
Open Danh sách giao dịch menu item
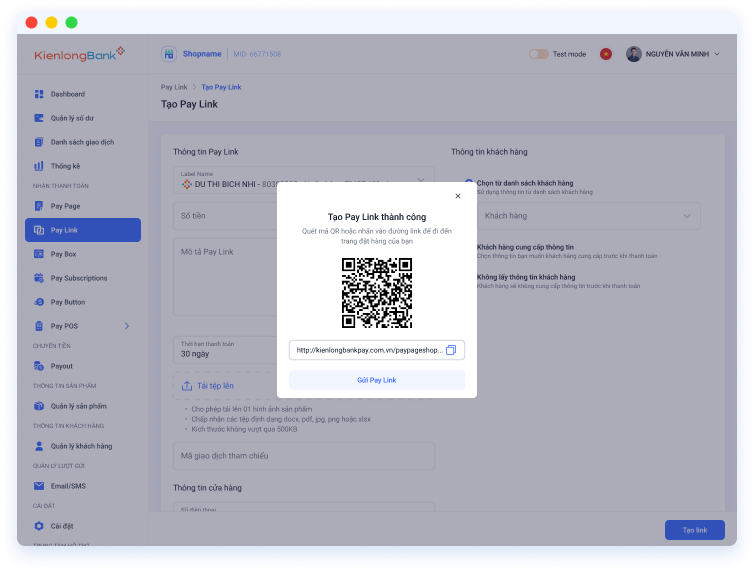tap(83, 142)
